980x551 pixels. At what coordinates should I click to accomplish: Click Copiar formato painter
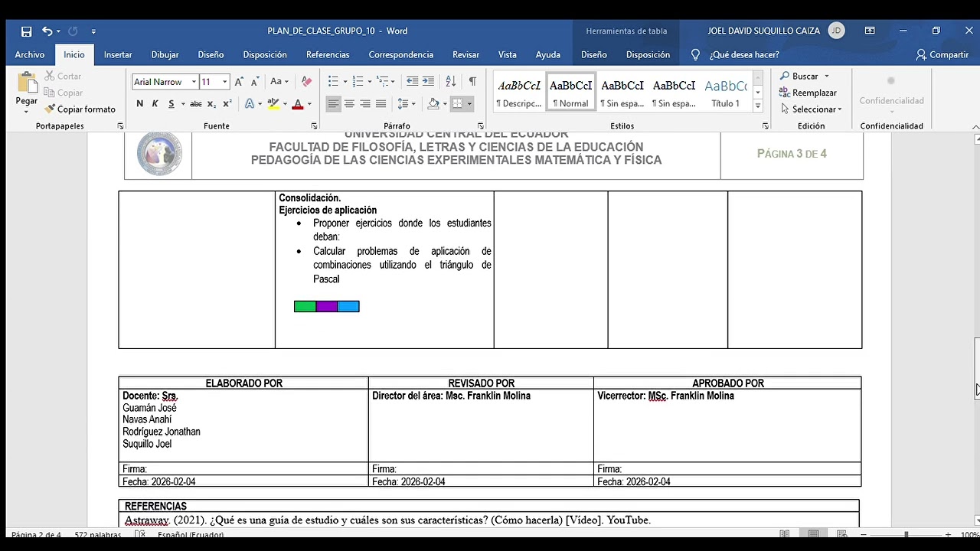pos(80,109)
